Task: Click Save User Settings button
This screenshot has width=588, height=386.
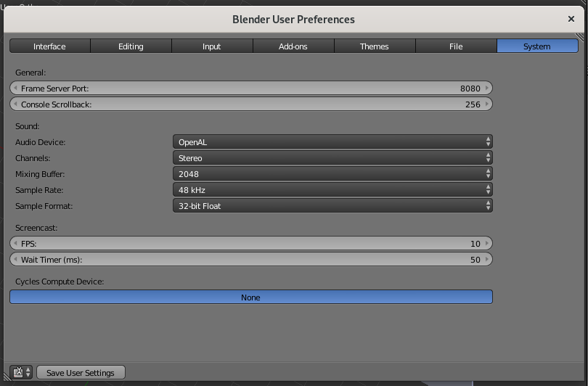Action: pyautogui.click(x=81, y=372)
